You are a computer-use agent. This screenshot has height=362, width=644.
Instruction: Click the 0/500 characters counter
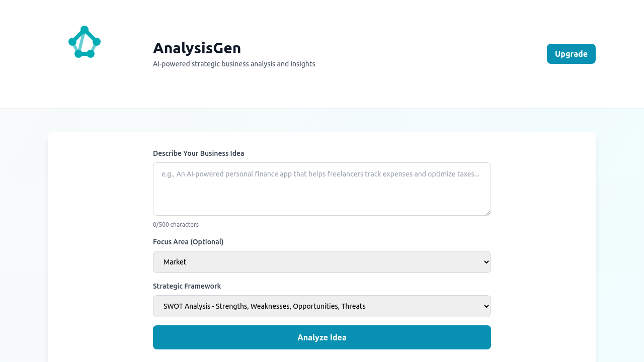pos(176,224)
